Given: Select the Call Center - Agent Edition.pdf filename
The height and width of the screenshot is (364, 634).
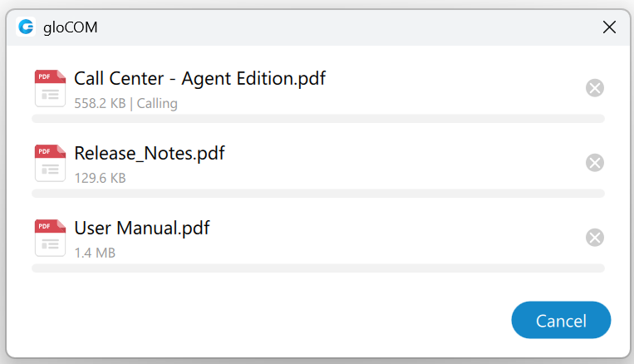Looking at the screenshot, I should tap(199, 79).
